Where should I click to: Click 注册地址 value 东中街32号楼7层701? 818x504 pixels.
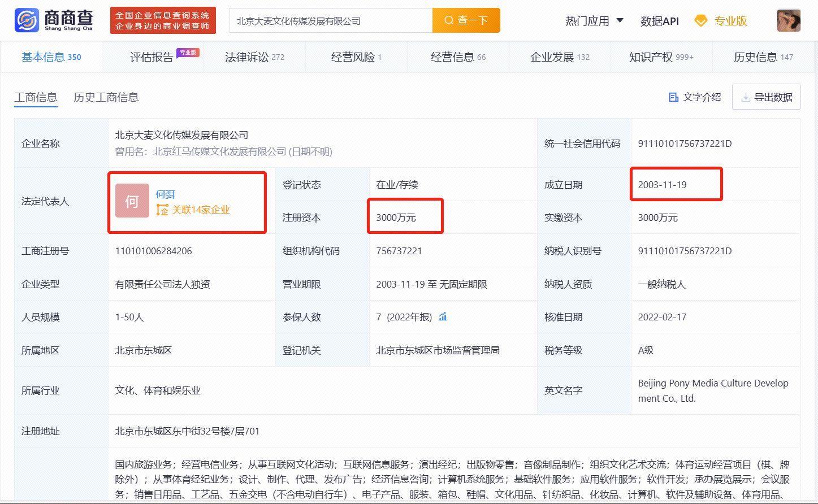(211, 431)
